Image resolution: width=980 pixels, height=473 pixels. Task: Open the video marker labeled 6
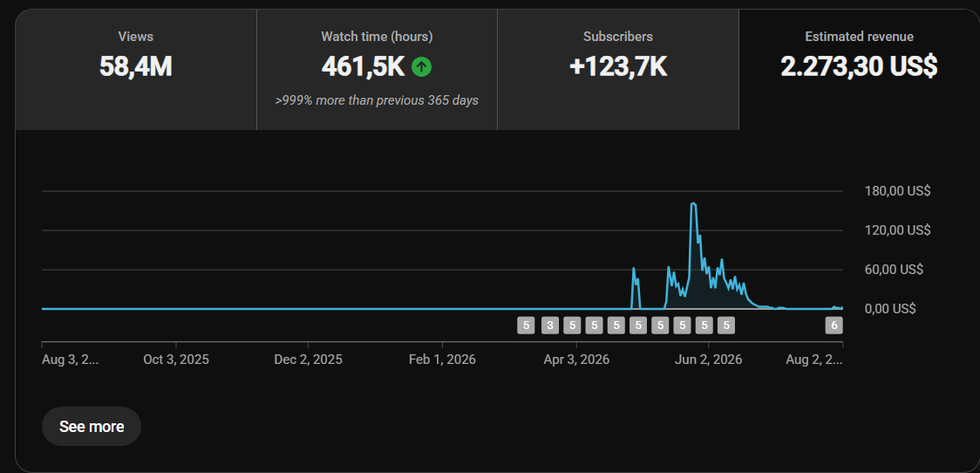(834, 326)
